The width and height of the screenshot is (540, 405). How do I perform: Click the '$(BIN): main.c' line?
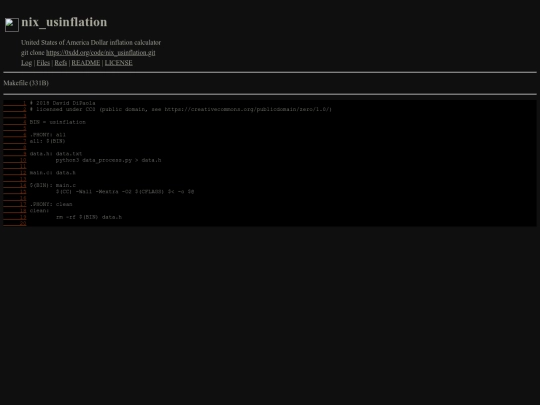click(53, 185)
